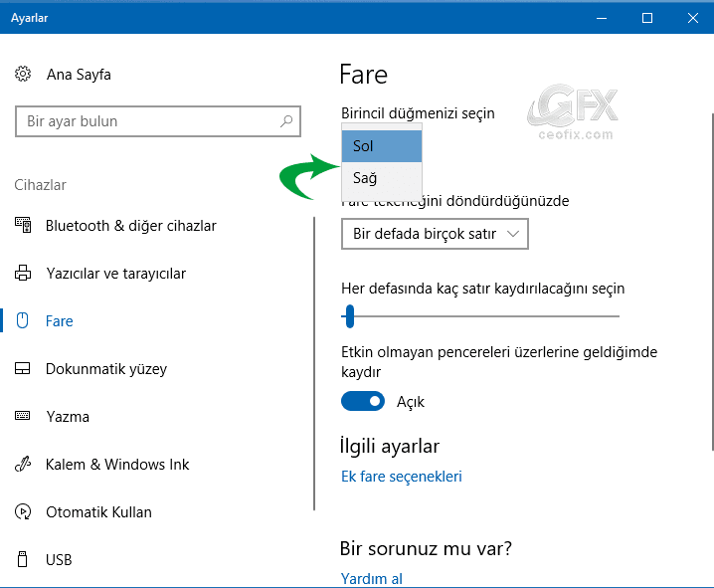
Task: Click the İlgili ayarlar heading
Action: click(390, 446)
